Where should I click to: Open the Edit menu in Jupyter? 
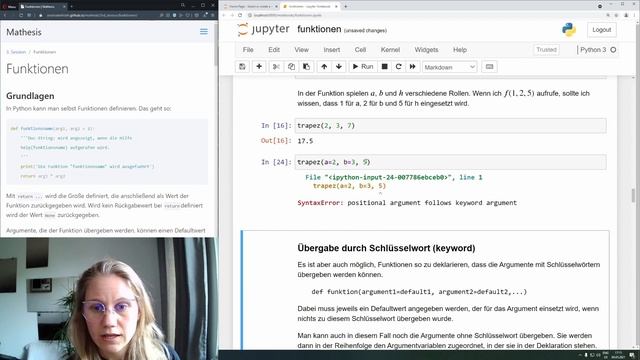point(274,50)
